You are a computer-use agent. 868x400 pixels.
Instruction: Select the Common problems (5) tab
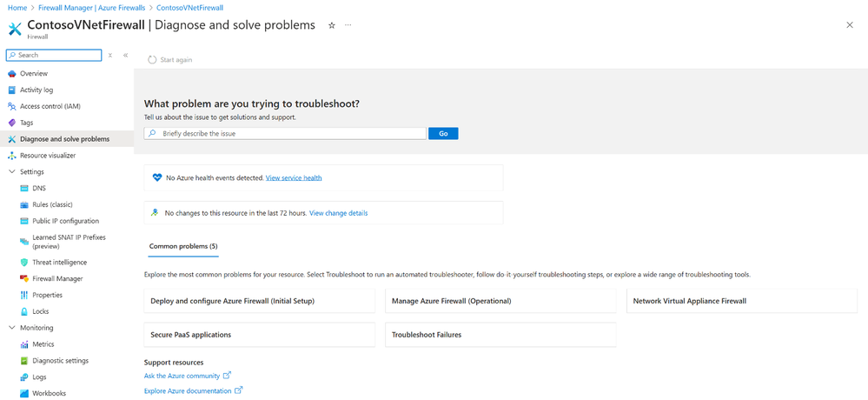(x=184, y=246)
